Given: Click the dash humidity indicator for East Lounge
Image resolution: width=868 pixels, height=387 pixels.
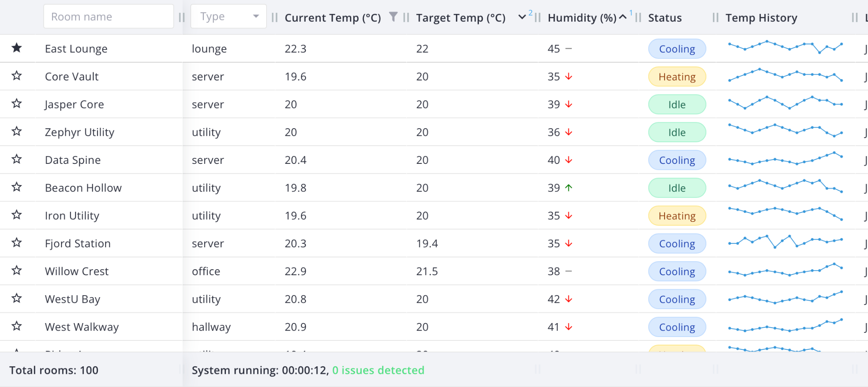Looking at the screenshot, I should tap(568, 49).
